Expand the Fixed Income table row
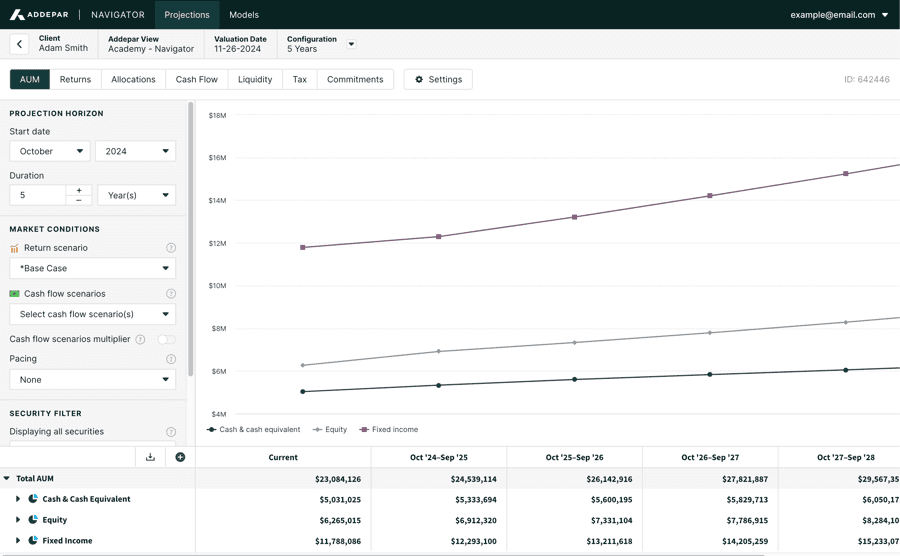The height and width of the screenshot is (556, 900). coord(18,541)
